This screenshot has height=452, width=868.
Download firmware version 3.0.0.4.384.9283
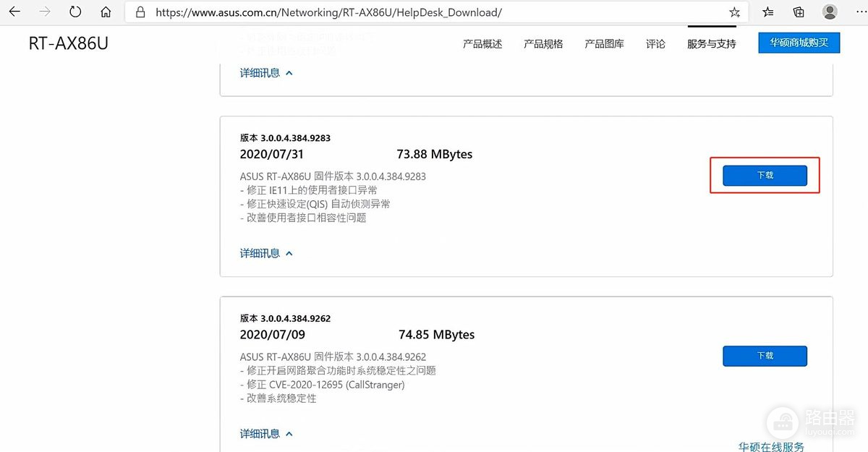click(x=765, y=175)
